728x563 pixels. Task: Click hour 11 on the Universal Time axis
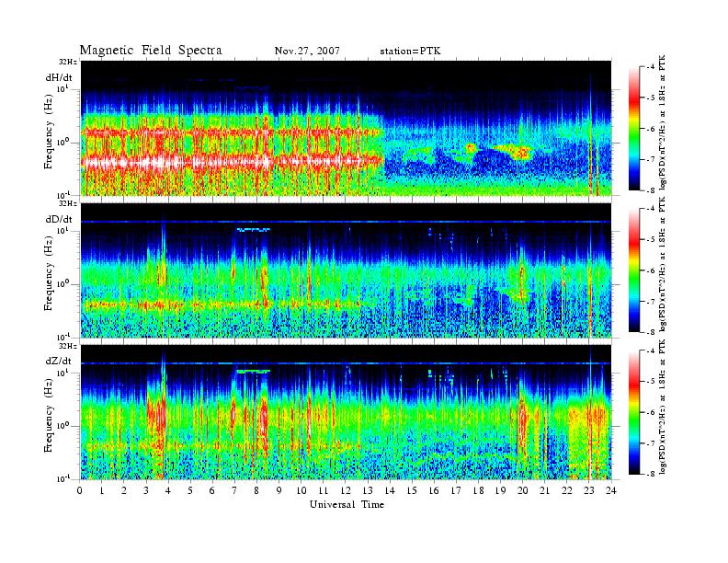click(324, 490)
